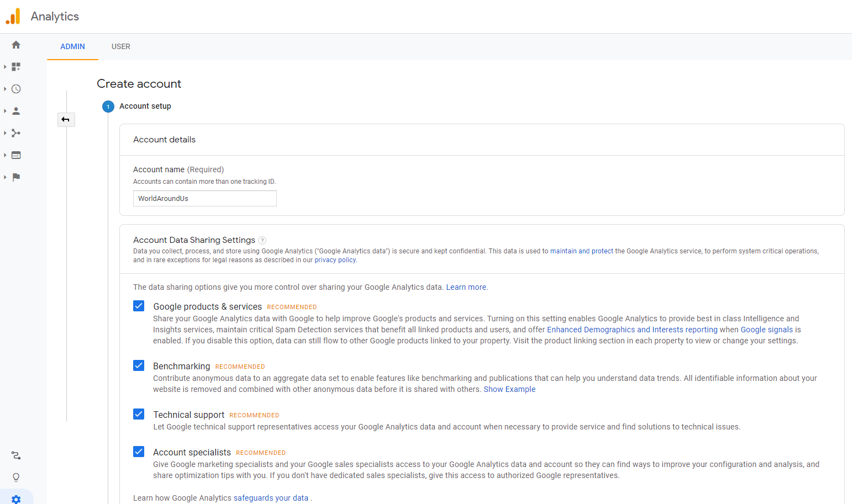This screenshot has width=852, height=504.
Task: Click the Technical support option label
Action: [x=189, y=415]
